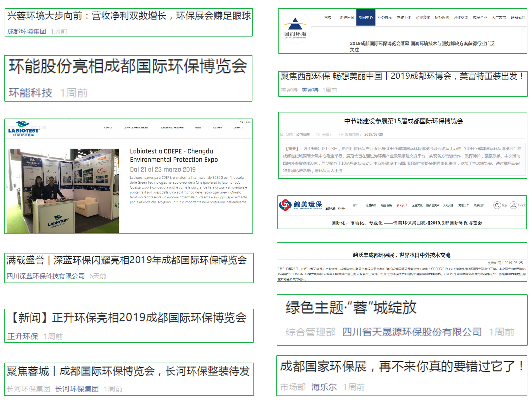
Task: Open AZIENDA menu item
Action: click(x=217, y=127)
